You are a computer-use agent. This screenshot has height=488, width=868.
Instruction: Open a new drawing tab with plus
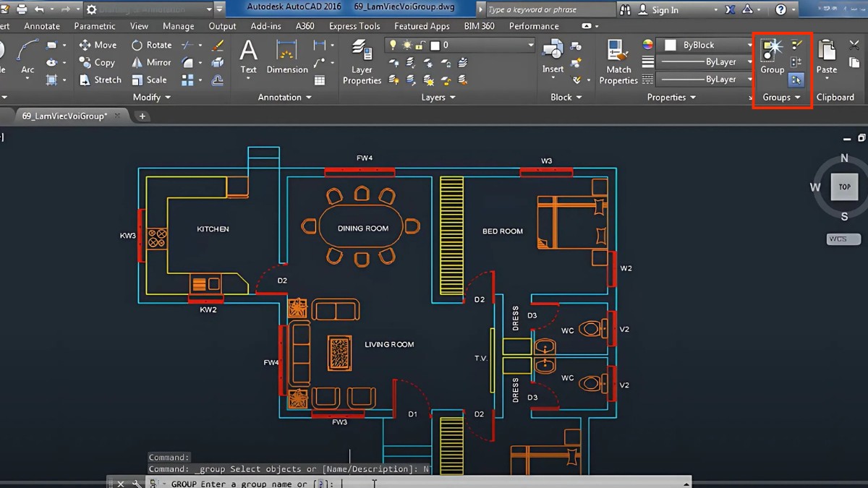[142, 116]
